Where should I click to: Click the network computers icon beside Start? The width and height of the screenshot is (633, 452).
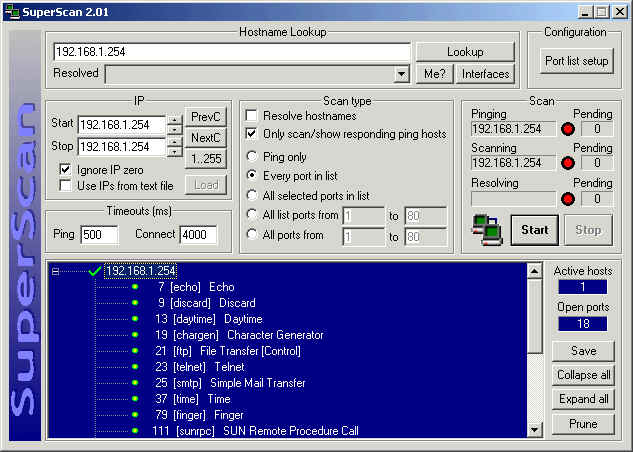(x=487, y=230)
